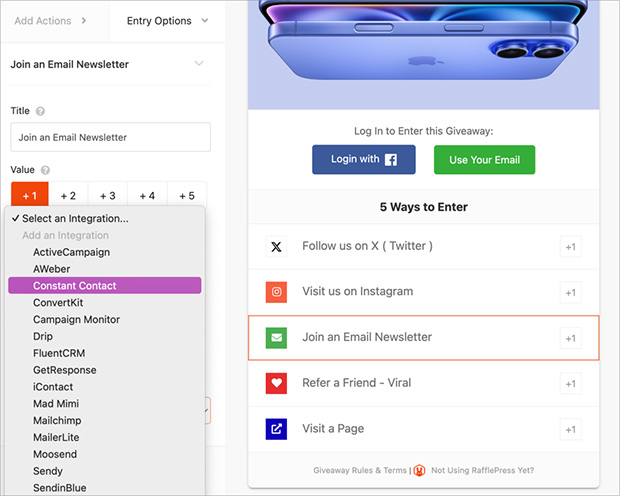Viewport: 620px width, 496px height.
Task: Select Drip integration
Action: pos(105,336)
